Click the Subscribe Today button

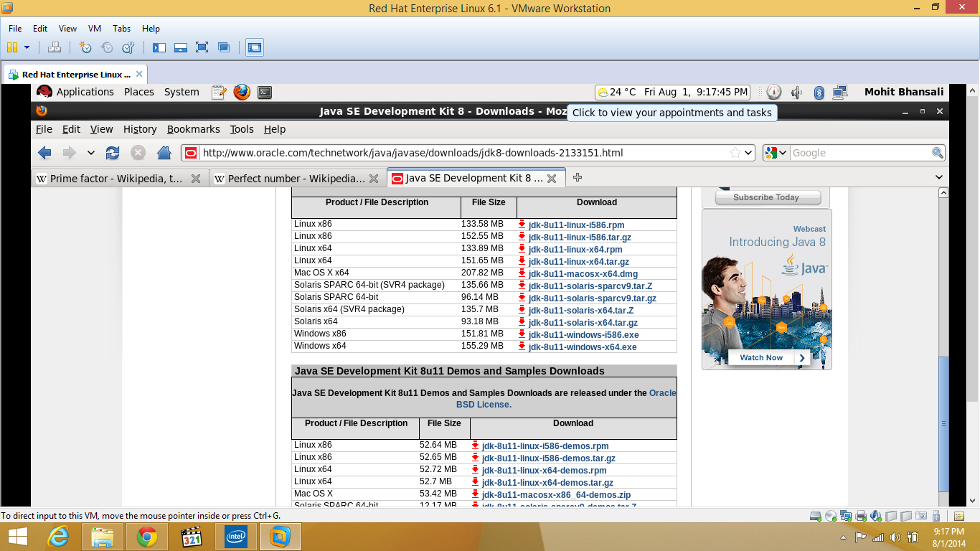[x=766, y=197]
